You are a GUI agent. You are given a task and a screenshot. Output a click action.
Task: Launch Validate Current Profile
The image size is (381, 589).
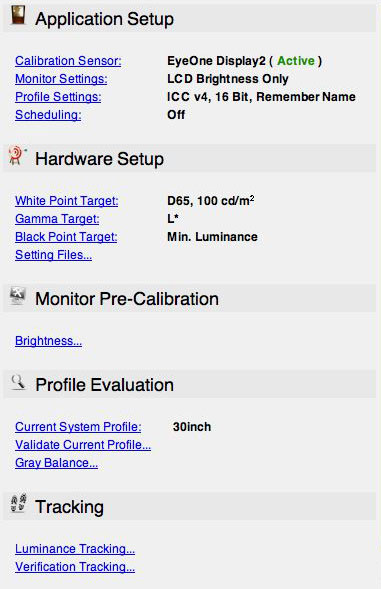click(83, 445)
